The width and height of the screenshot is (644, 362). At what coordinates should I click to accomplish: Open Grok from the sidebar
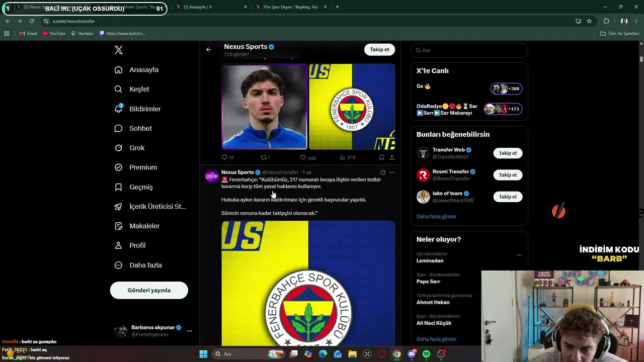click(129, 148)
